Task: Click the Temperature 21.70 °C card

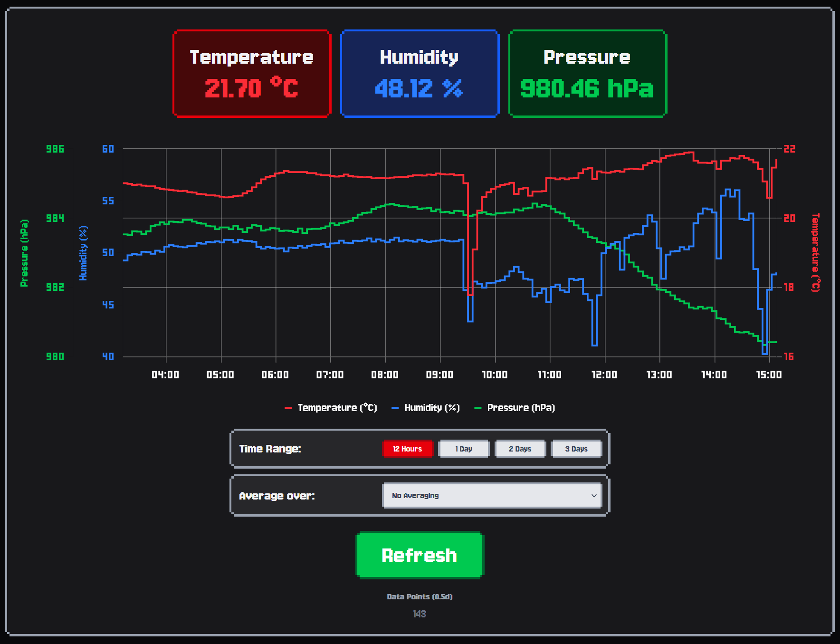Action: pyautogui.click(x=252, y=73)
